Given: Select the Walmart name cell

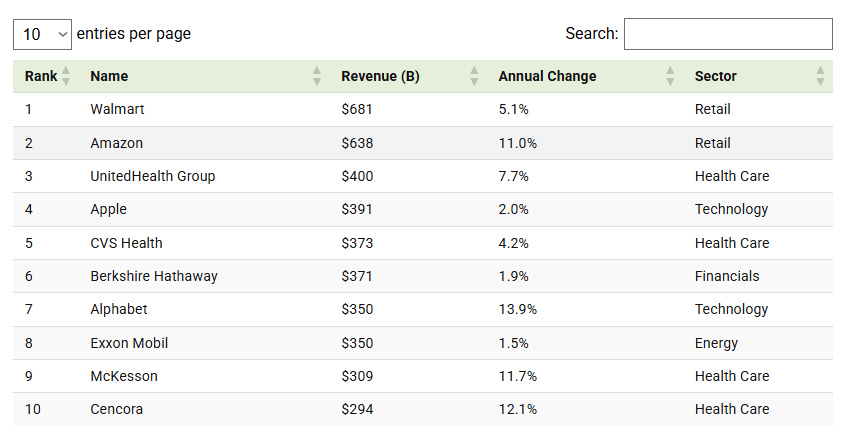Looking at the screenshot, I should click(x=117, y=109).
